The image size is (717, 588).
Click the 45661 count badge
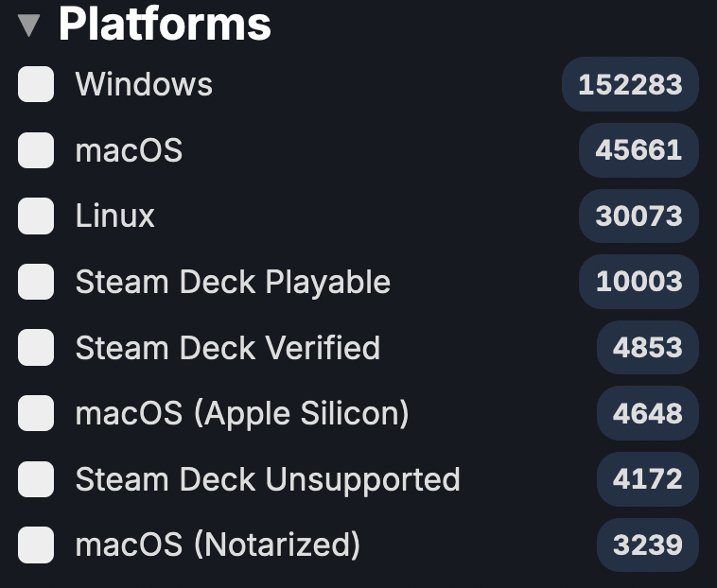click(x=638, y=150)
